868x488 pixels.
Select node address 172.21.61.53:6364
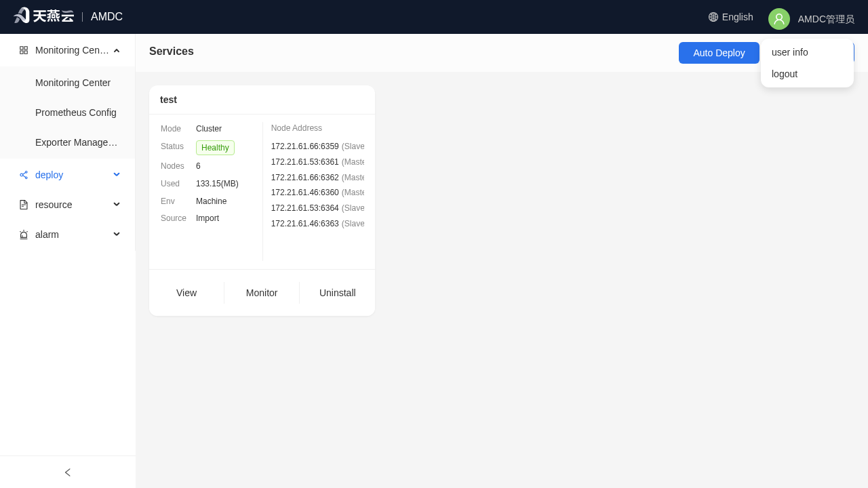coord(305,208)
